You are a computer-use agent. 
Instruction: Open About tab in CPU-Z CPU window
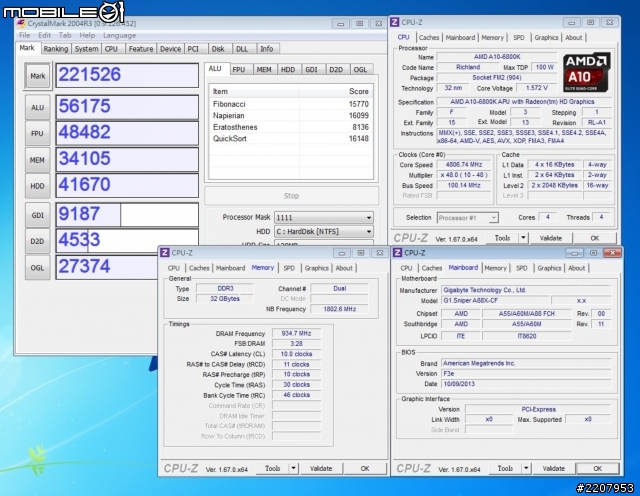(x=573, y=38)
